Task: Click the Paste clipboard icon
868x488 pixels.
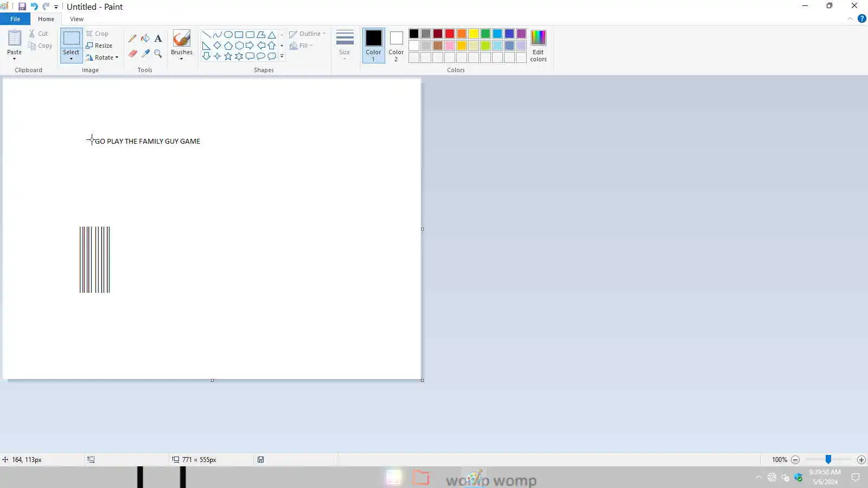Action: (x=15, y=38)
